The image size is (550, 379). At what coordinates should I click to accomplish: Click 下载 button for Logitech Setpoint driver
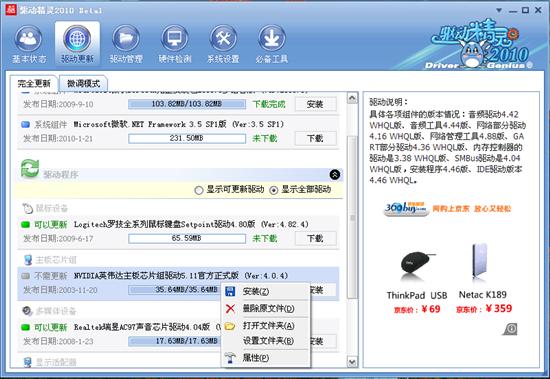point(315,238)
